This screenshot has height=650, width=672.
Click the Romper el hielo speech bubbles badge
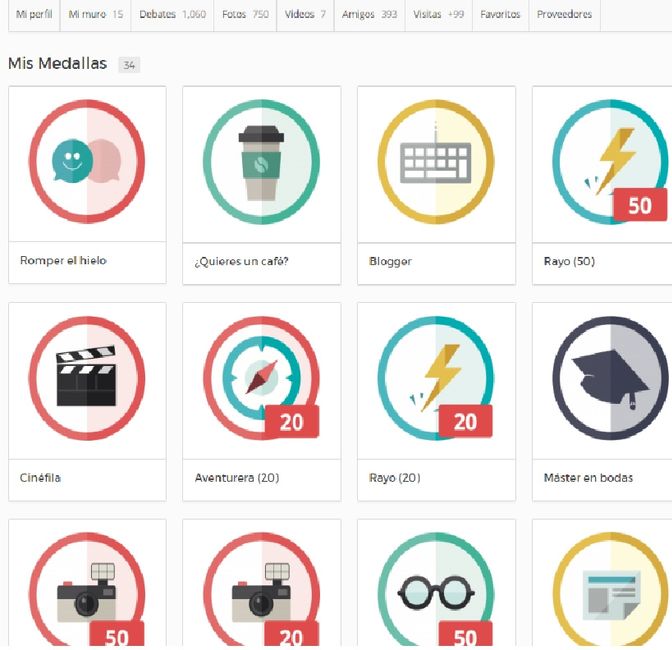tap(87, 162)
